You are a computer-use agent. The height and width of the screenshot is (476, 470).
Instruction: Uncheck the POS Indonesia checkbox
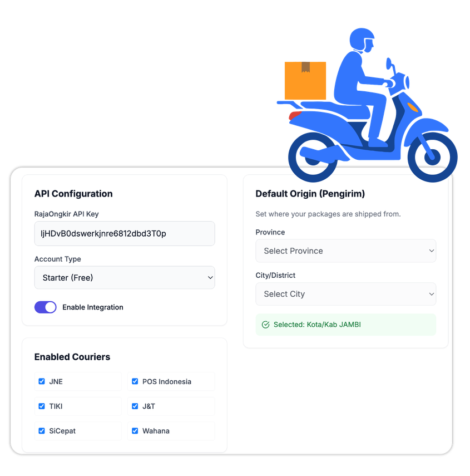tap(135, 381)
